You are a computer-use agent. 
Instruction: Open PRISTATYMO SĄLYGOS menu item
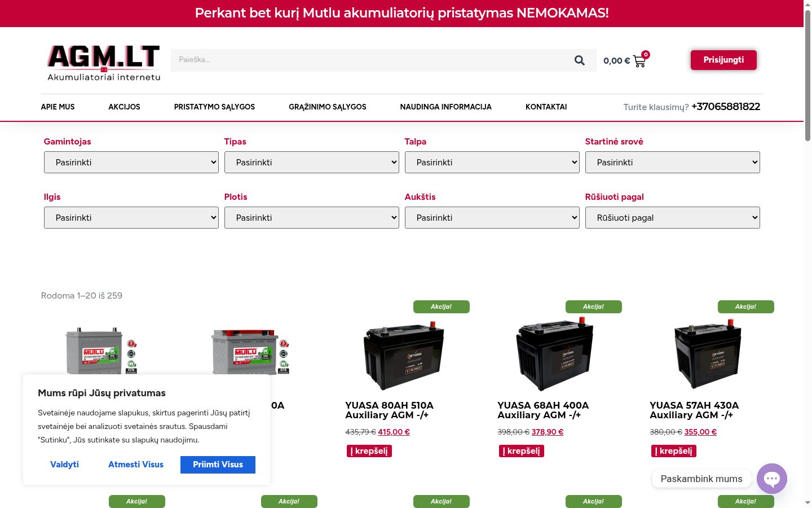[214, 107]
